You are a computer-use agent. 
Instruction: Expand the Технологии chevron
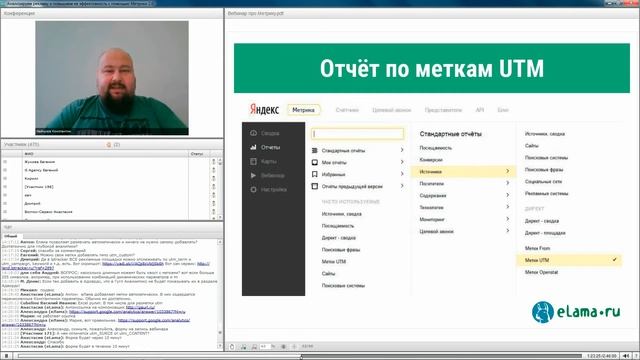[507, 207]
